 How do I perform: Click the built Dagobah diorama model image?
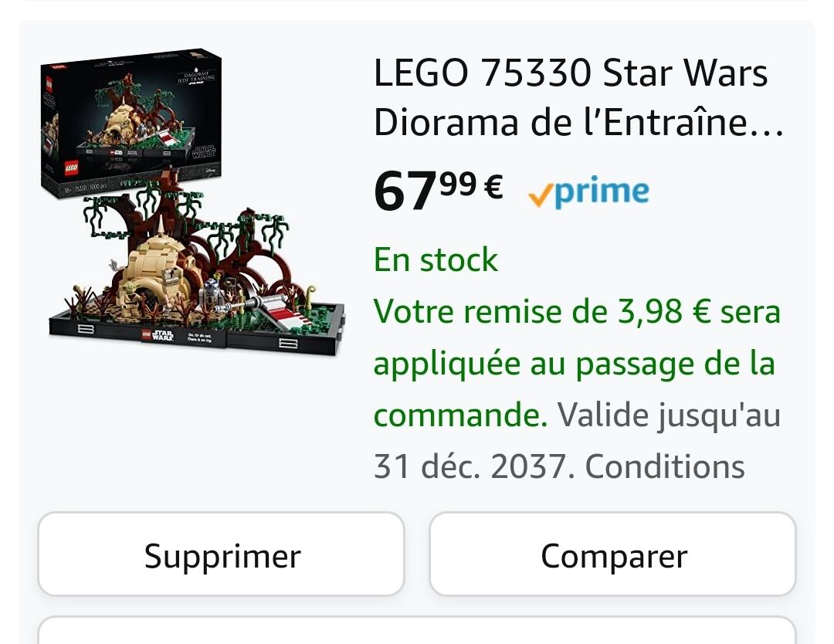coord(198,266)
